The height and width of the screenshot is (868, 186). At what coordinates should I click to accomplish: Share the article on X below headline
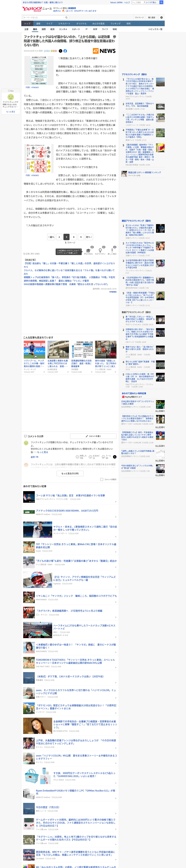click(60, 51)
